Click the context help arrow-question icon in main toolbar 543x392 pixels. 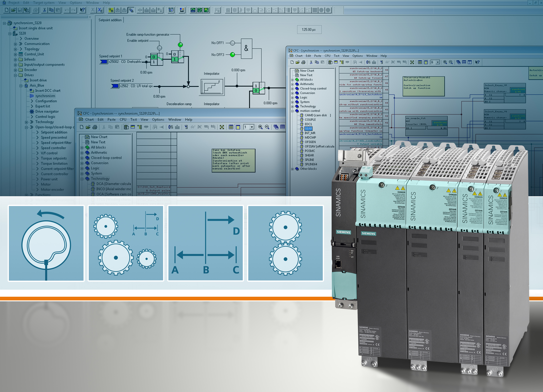point(82,10)
